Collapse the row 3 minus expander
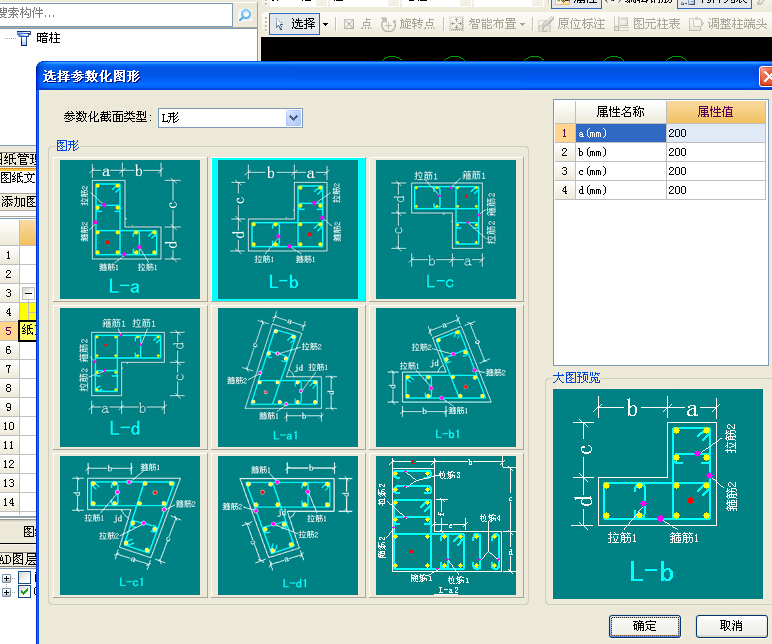This screenshot has height=644, width=772. point(29,293)
